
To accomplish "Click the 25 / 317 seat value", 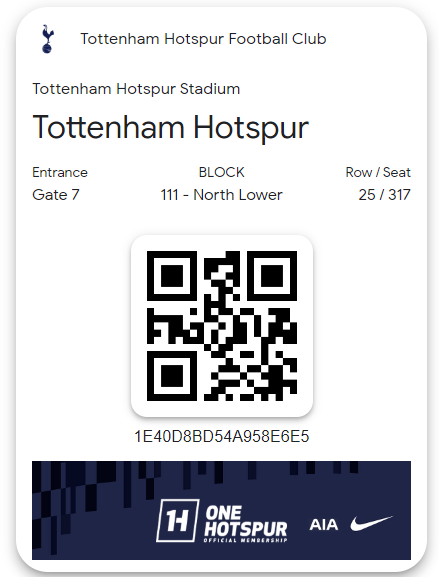I will pos(385,195).
